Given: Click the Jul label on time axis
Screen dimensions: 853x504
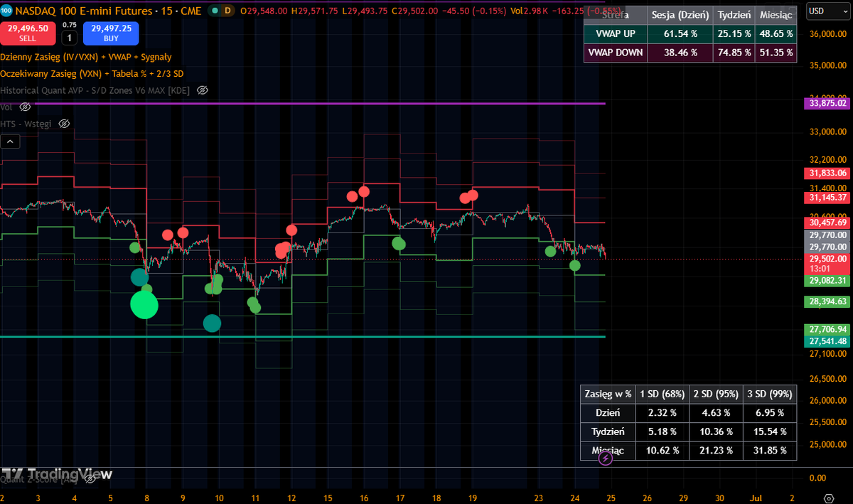Looking at the screenshot, I should (756, 498).
